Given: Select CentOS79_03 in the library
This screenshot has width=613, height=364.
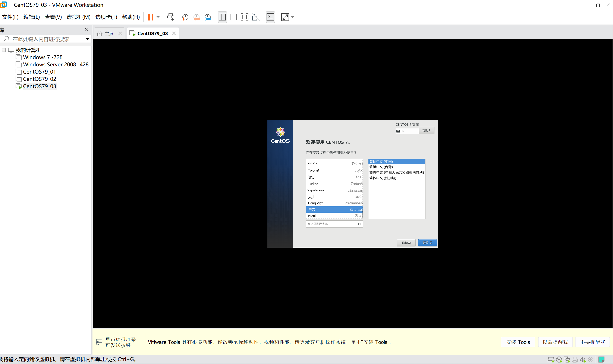Looking at the screenshot, I should pos(39,86).
